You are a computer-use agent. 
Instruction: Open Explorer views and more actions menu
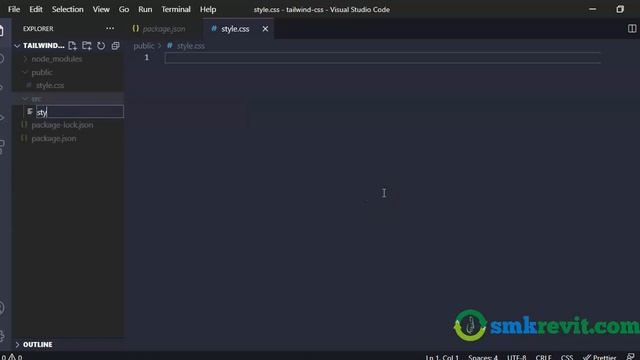(x=110, y=29)
